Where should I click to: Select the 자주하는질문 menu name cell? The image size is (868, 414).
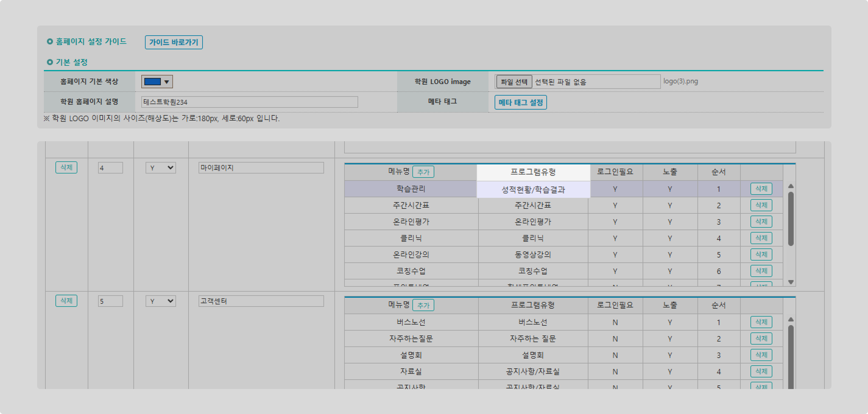click(x=411, y=339)
